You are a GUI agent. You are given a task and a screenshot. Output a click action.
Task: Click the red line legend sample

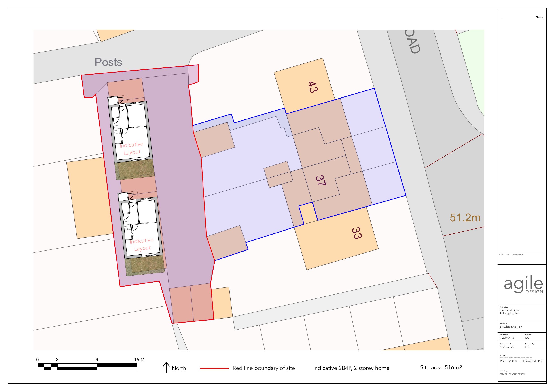(214, 368)
